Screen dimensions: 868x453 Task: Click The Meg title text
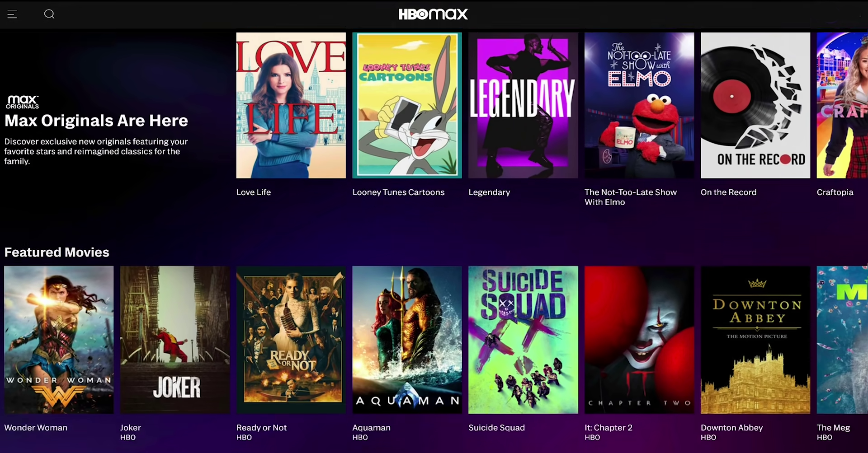(833, 427)
